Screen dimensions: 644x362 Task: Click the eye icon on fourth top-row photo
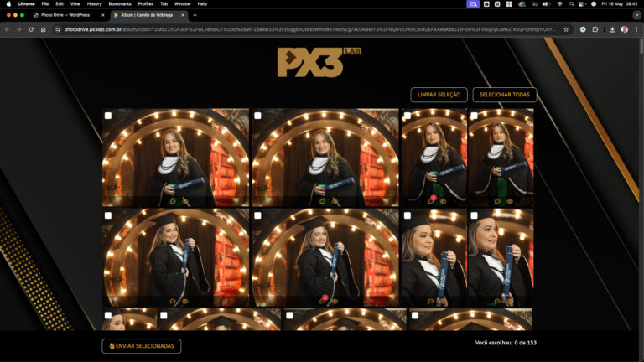click(510, 201)
